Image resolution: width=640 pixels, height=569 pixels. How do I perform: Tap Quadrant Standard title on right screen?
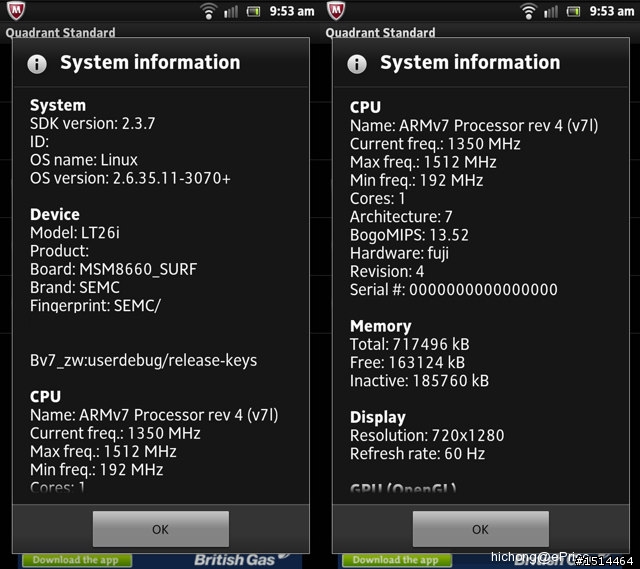pos(380,33)
